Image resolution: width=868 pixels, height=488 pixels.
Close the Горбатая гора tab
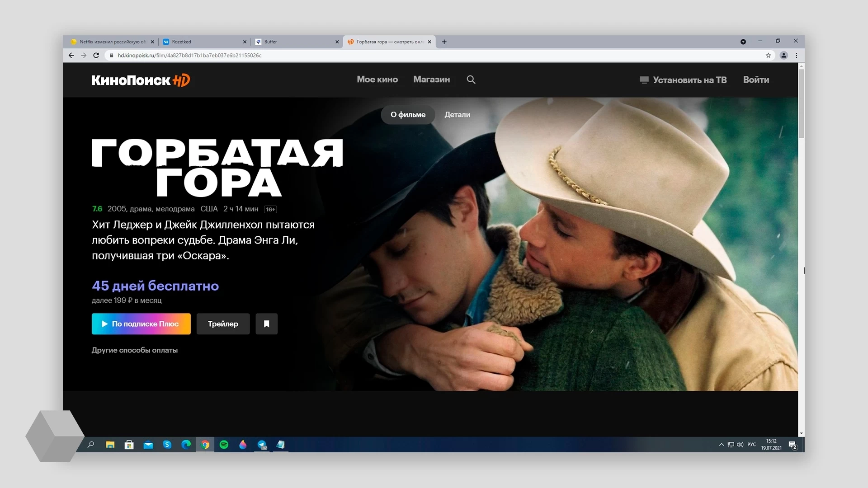[x=429, y=42]
